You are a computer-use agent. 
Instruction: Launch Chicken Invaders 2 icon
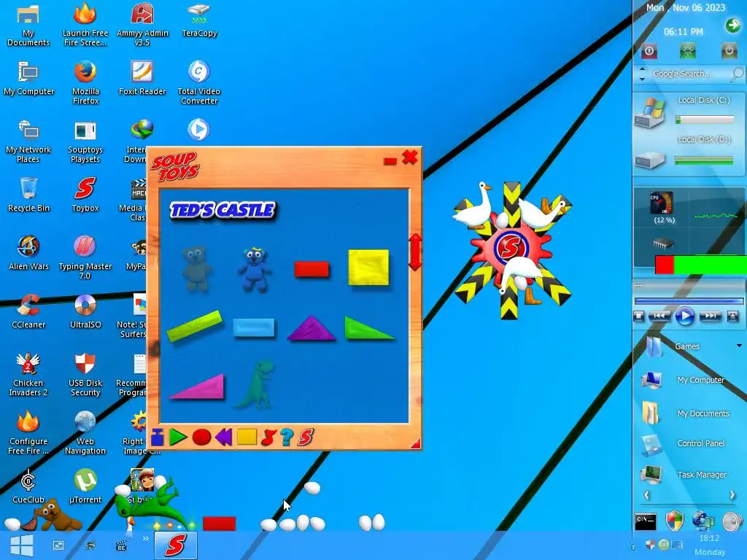(x=28, y=374)
